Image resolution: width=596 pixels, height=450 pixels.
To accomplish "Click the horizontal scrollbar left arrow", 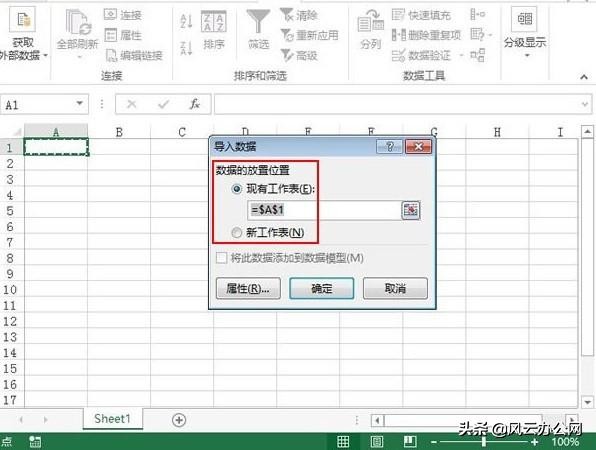I will point(377,420).
